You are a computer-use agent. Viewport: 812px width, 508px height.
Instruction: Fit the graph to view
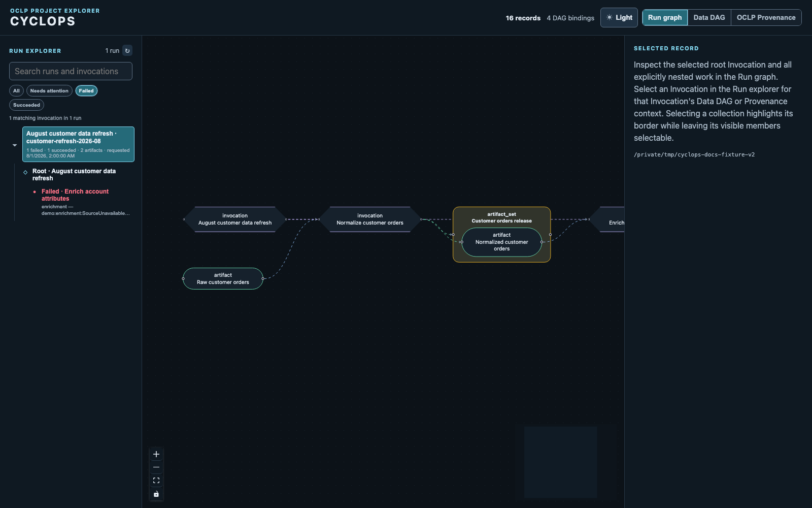coord(156,481)
